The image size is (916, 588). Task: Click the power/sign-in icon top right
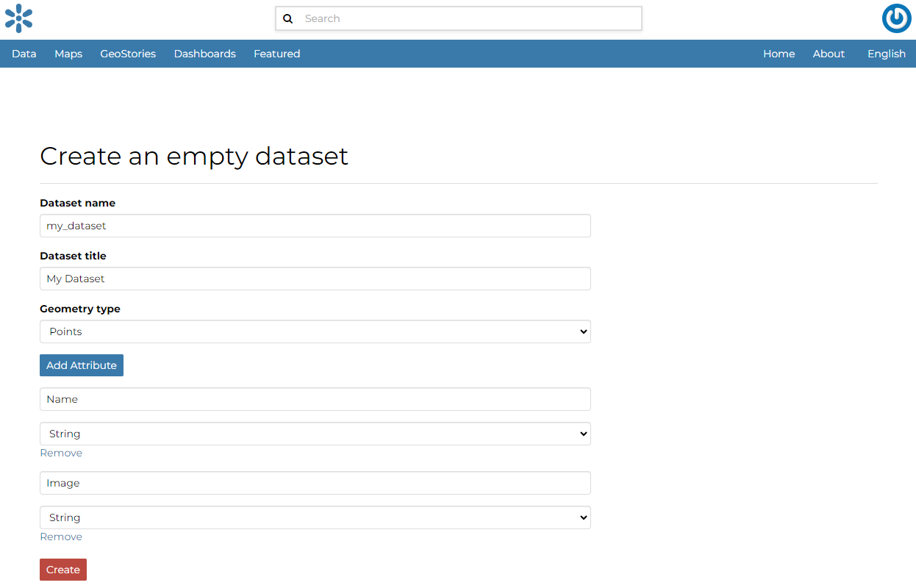(x=896, y=18)
